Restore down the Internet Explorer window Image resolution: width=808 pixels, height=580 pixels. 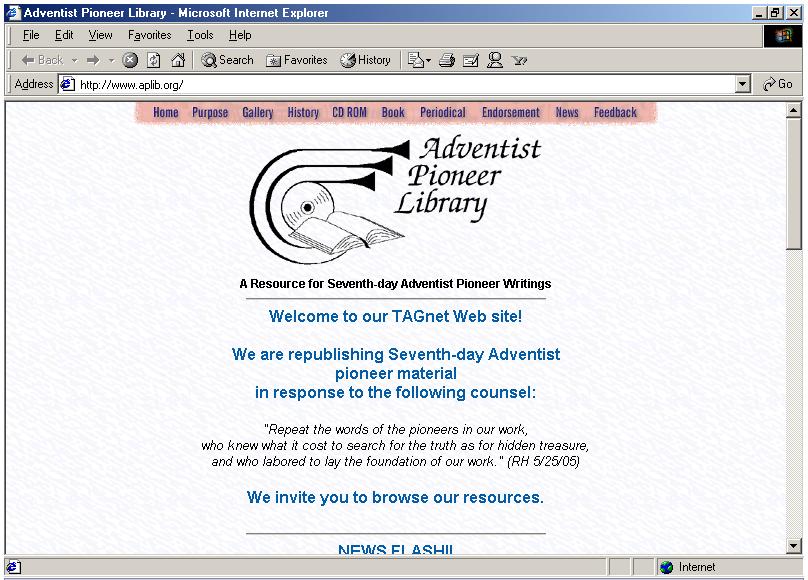pyautogui.click(x=776, y=13)
